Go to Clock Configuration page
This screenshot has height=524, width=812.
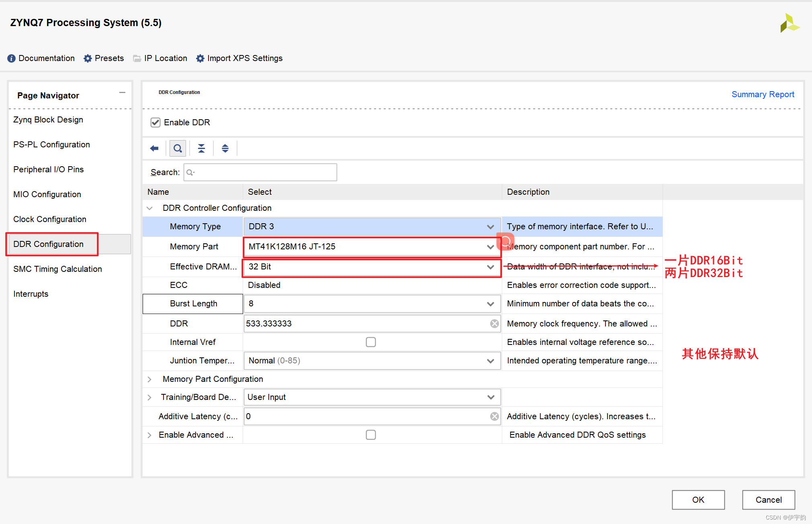50,219
